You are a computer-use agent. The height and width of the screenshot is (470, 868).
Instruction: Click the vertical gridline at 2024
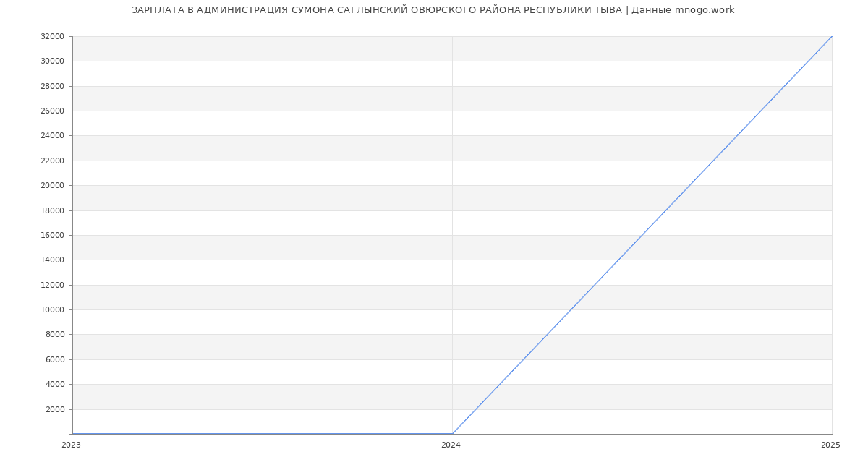(x=452, y=217)
